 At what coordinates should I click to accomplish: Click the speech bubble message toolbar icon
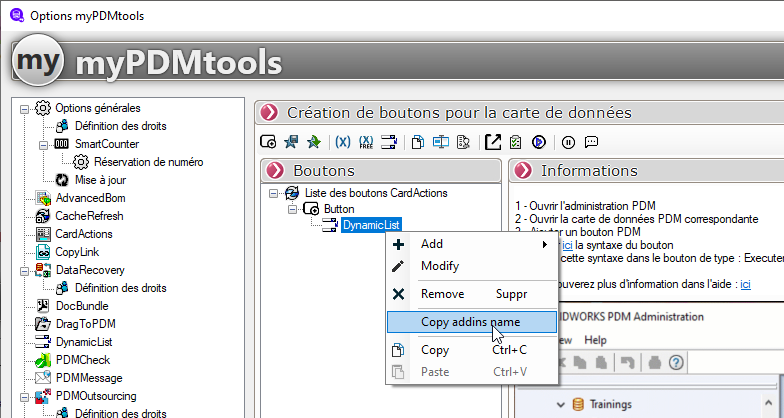tap(591, 142)
